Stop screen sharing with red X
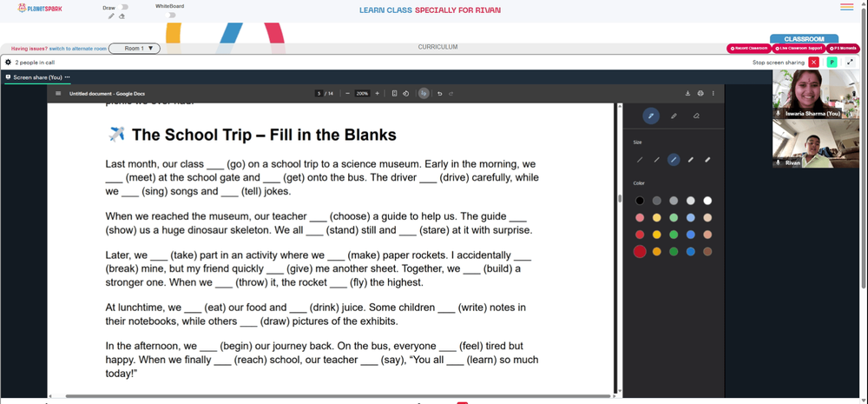Screen dimensions: 868x404 click(814, 62)
